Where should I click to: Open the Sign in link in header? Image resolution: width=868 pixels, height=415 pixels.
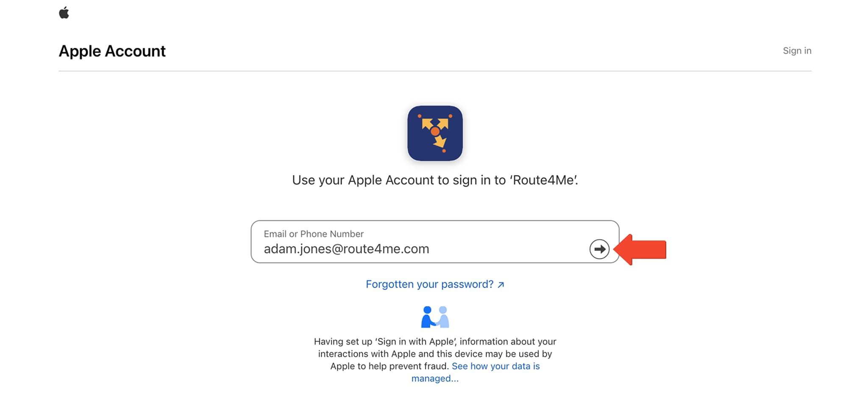(x=797, y=51)
